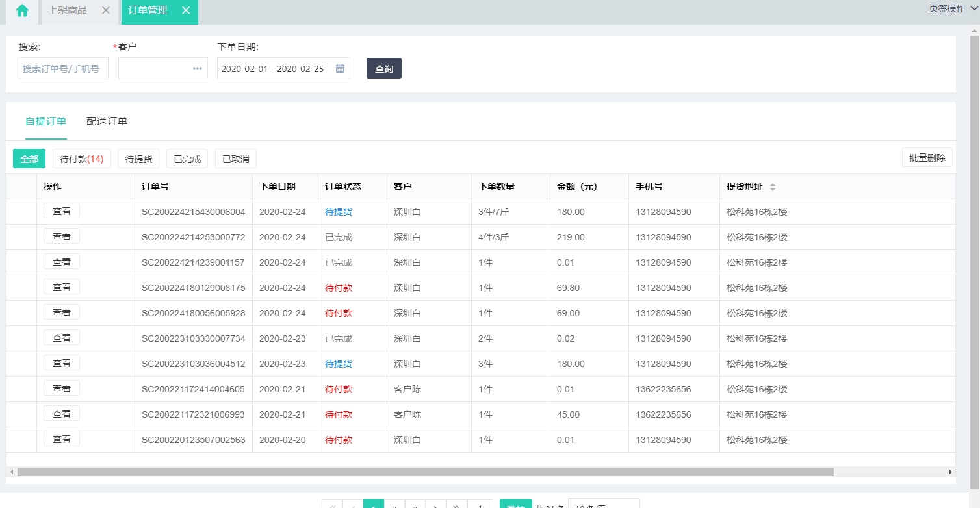
Task: View order SC200224180129008175
Action: (62, 286)
